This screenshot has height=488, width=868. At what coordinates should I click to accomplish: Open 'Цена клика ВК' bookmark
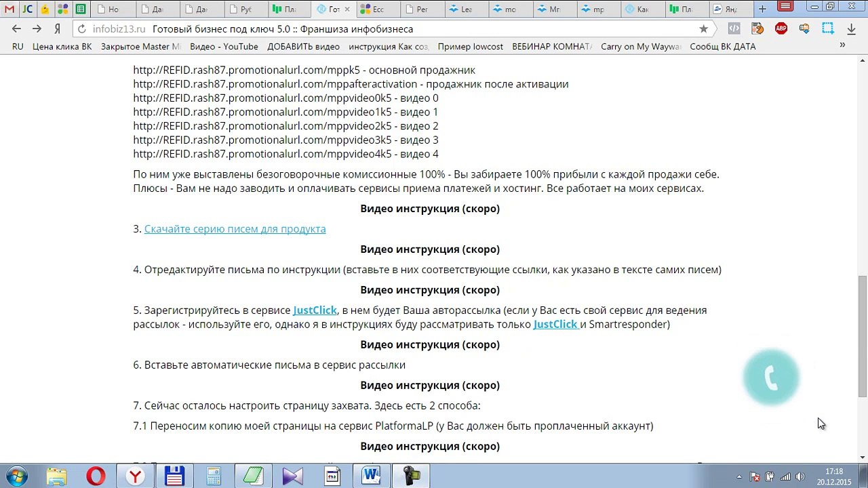(62, 47)
